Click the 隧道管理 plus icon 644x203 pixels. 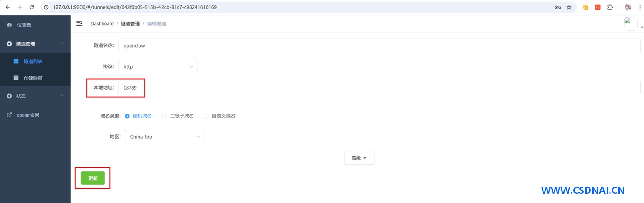tap(9, 44)
